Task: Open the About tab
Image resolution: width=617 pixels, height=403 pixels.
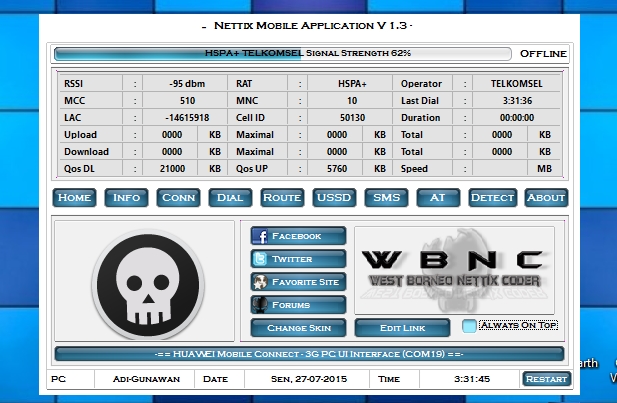Action: [546, 198]
